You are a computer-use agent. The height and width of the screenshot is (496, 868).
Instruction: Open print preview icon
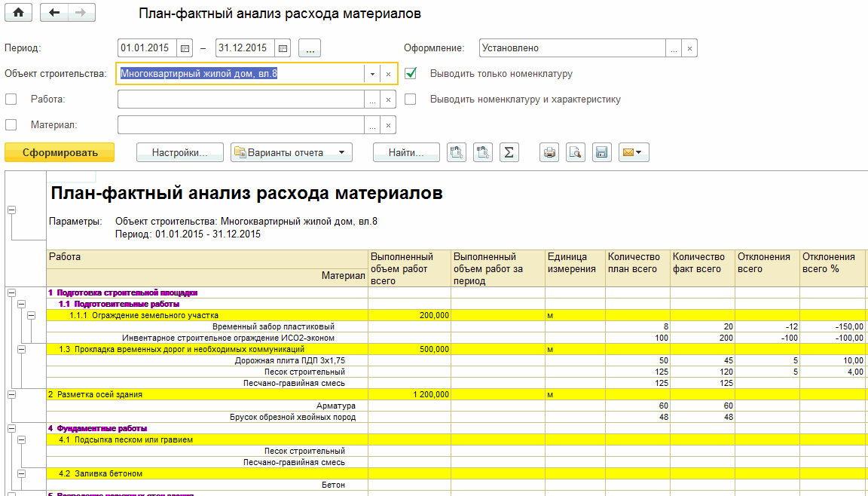click(x=576, y=152)
